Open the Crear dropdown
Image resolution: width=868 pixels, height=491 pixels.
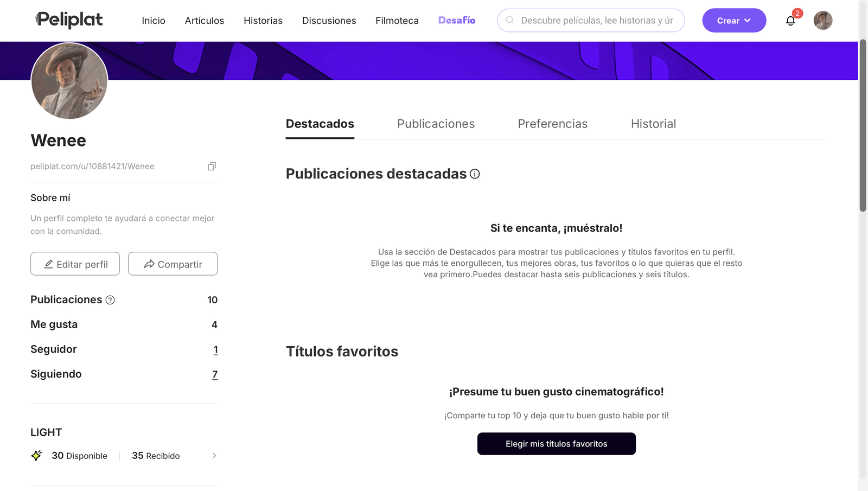734,20
